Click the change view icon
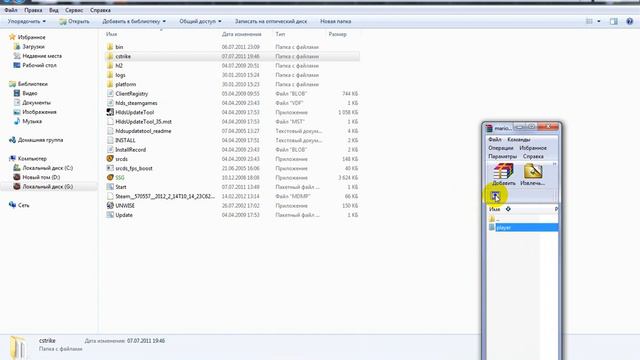The width and height of the screenshot is (640, 360). click(x=589, y=21)
